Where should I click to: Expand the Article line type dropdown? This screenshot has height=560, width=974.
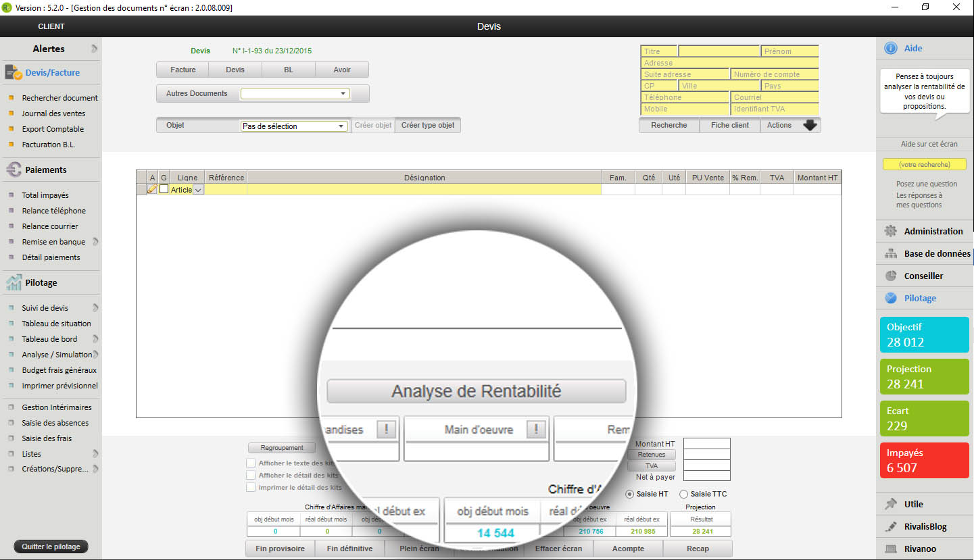[198, 190]
